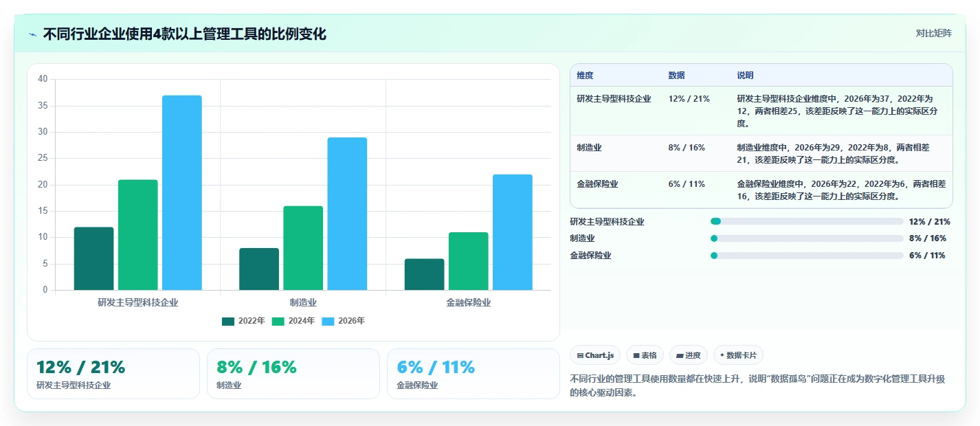Click the 研发主导型科技企业 progress bar
This screenshot has width=980, height=426.
[807, 221]
